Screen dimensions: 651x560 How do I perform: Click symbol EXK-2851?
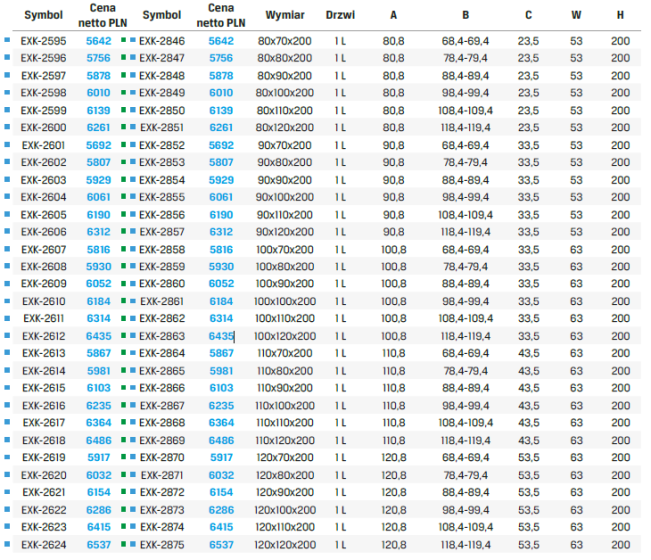point(162,128)
